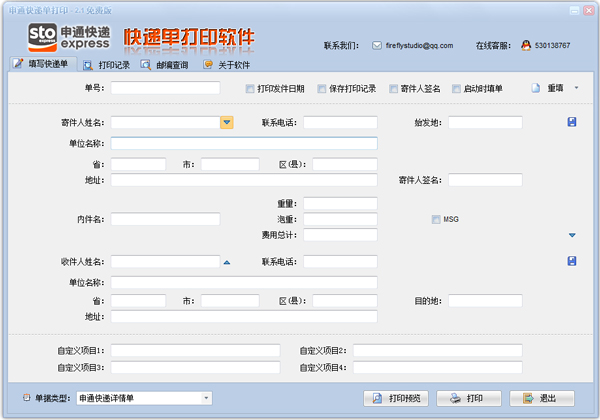600x420 pixels.
Task: Click the blue down arrow below MSG
Action: pos(572,235)
